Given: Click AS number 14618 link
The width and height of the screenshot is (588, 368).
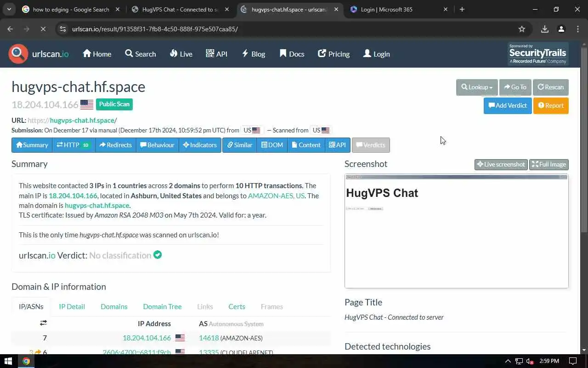Looking at the screenshot, I should 209,338.
